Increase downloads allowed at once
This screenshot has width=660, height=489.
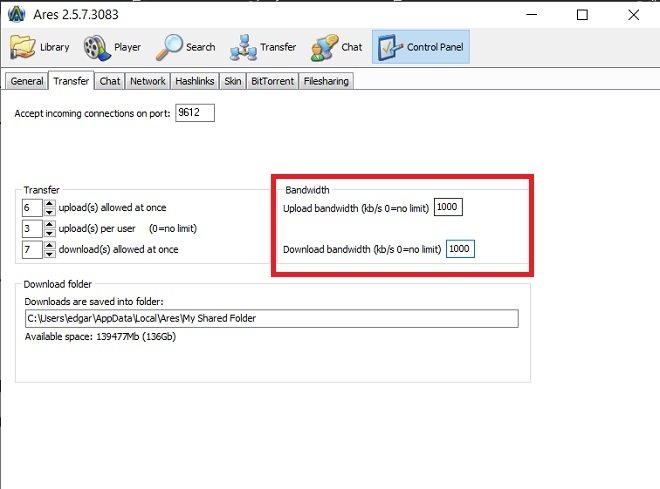[x=49, y=245]
